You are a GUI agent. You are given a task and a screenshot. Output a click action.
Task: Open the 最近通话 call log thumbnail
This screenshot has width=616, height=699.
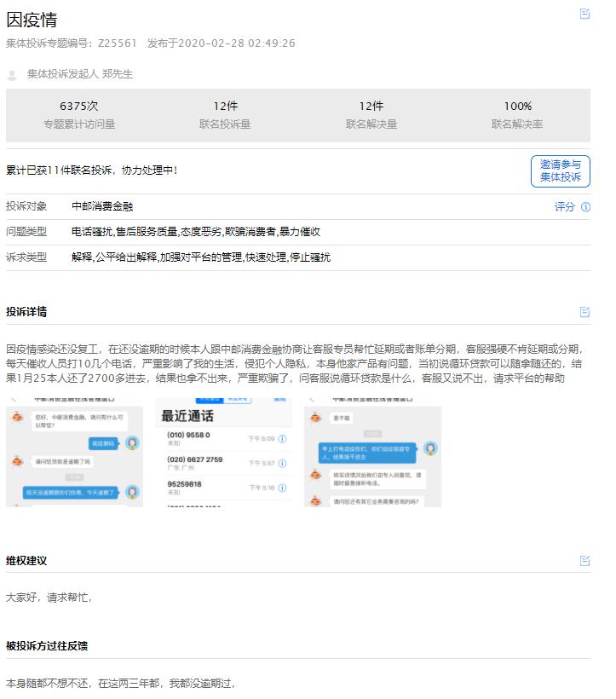point(223,453)
